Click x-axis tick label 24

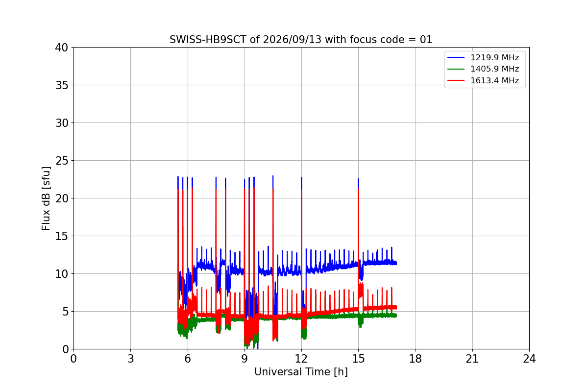[x=529, y=359]
